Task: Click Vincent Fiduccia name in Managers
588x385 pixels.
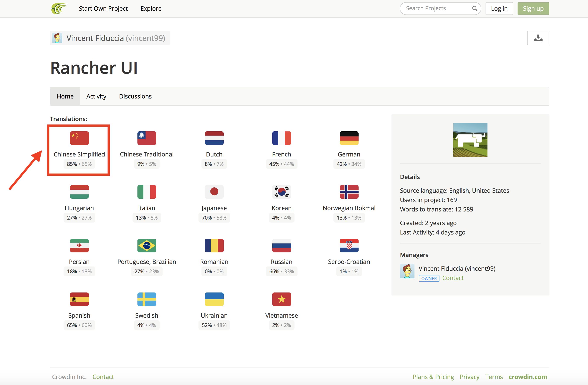Action: (x=457, y=269)
